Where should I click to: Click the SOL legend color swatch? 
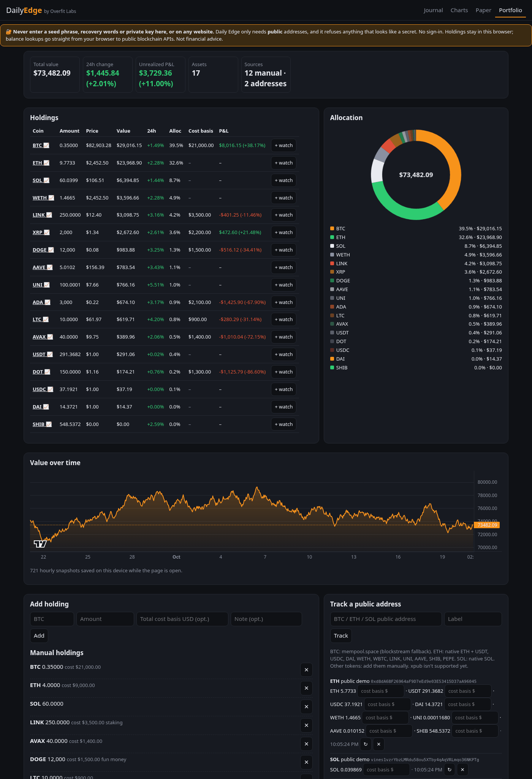tap(332, 246)
